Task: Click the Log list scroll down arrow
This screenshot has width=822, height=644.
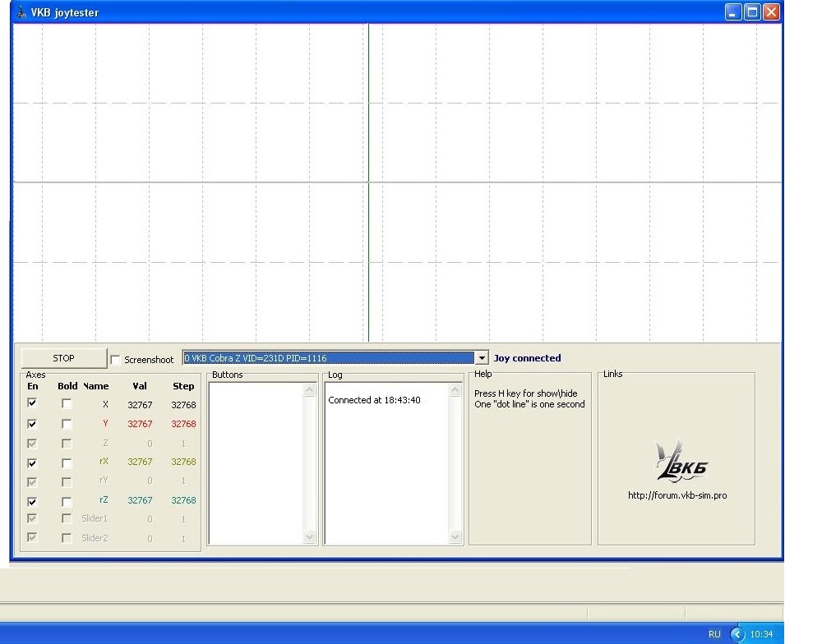Action: [x=455, y=536]
